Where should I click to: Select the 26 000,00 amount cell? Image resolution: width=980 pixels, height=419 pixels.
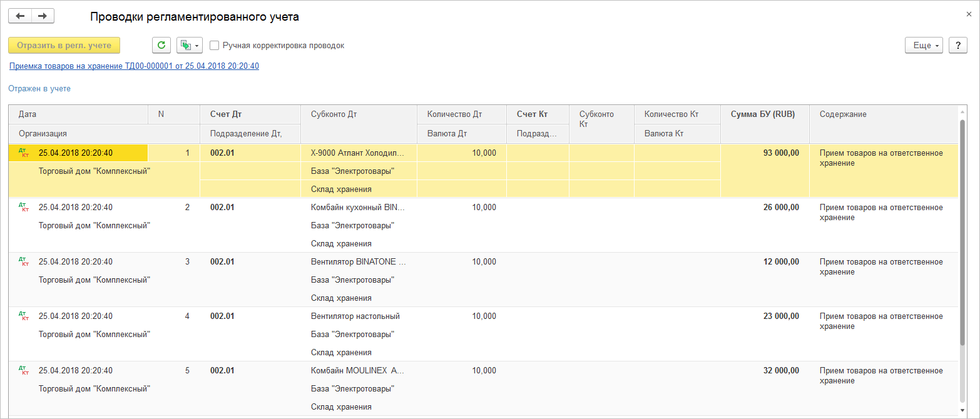pyautogui.click(x=780, y=208)
